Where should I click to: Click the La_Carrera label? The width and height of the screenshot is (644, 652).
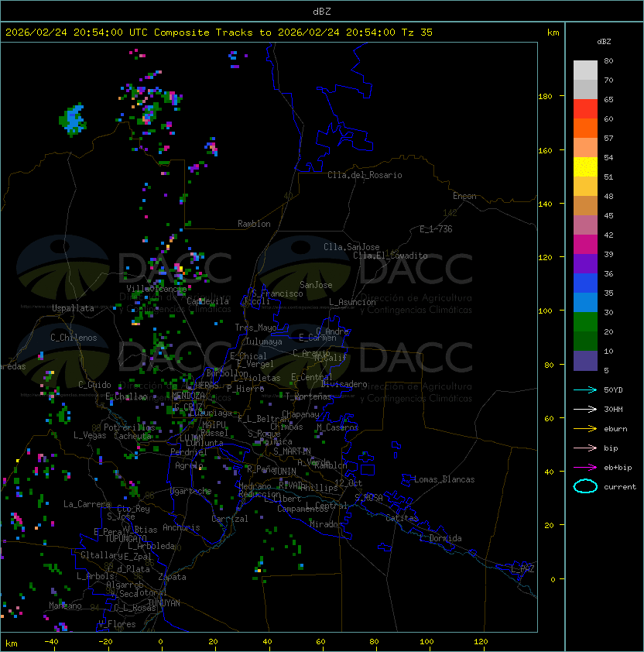coord(87,504)
